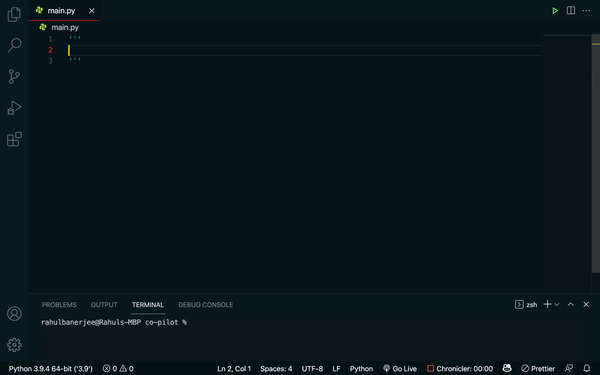Viewport: 600px width, 375px height.
Task: Toggle Go Live server
Action: click(x=400, y=368)
